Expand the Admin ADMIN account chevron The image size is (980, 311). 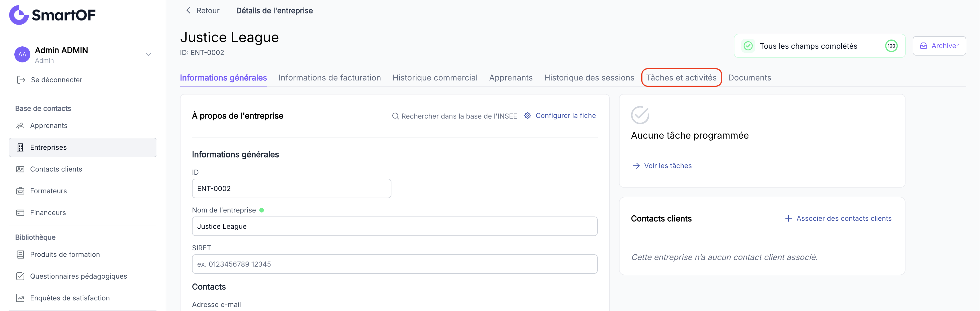point(148,54)
